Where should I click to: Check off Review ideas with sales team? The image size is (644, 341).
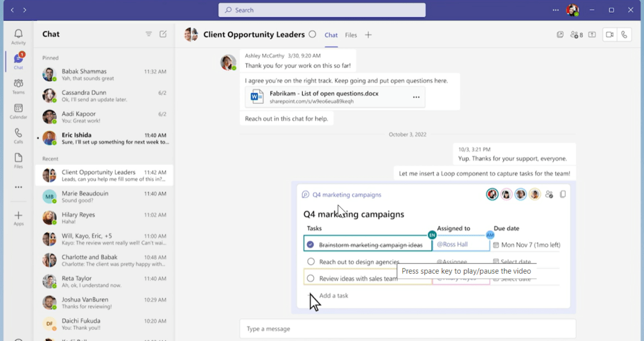click(310, 278)
